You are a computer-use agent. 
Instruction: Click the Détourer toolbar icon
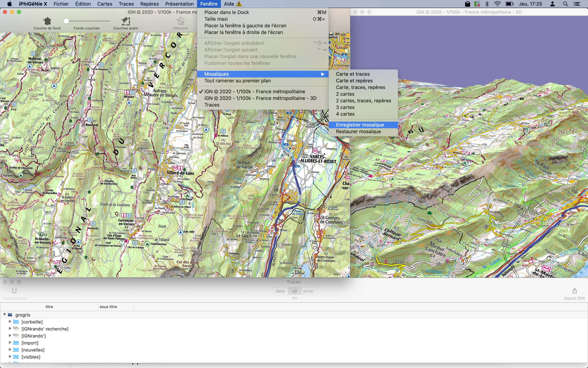point(181,21)
